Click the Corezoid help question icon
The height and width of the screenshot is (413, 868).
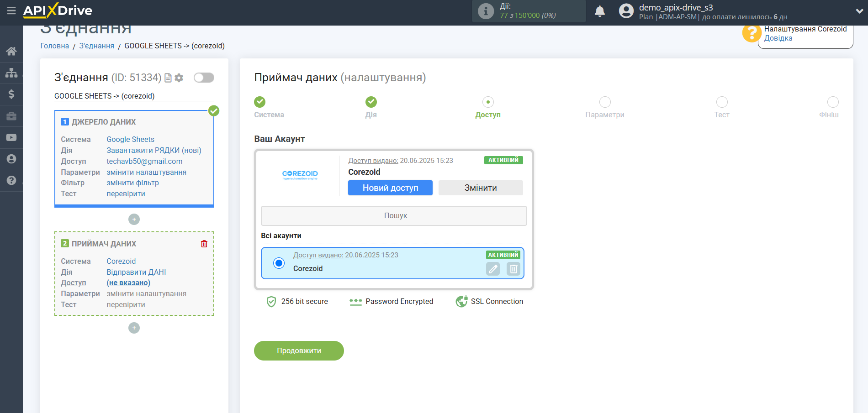(752, 33)
